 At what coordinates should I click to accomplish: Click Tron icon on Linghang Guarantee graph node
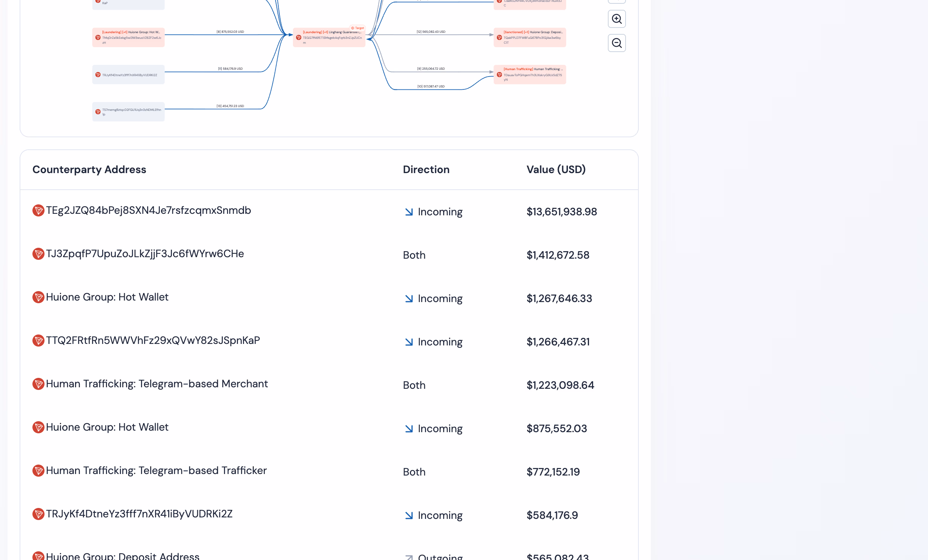coord(299,37)
